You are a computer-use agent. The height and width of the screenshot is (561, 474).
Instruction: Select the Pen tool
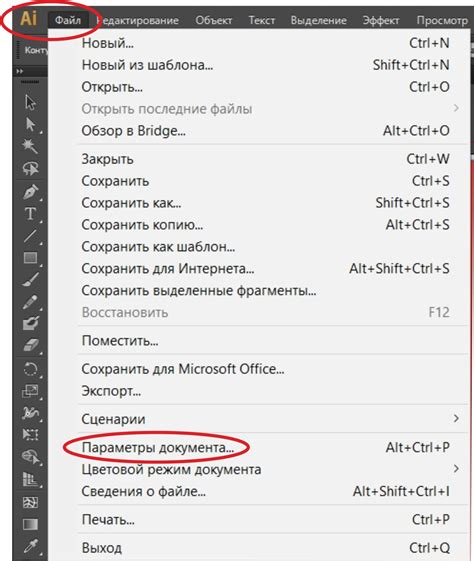click(31, 192)
